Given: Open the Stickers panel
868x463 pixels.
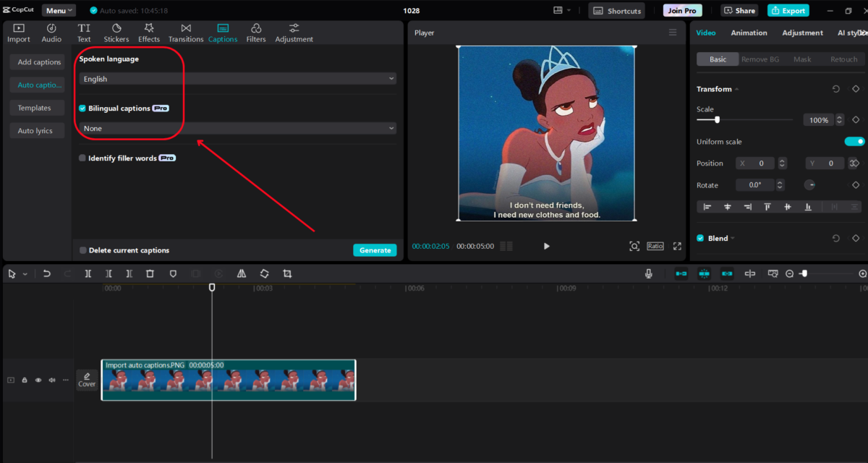Looking at the screenshot, I should click(116, 33).
